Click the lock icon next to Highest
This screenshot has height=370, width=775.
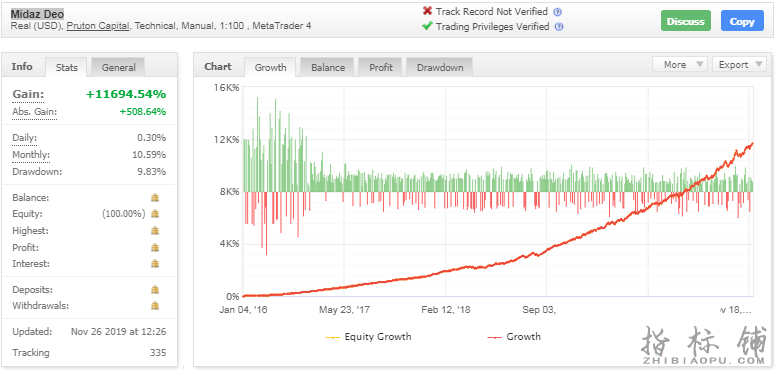pos(155,231)
